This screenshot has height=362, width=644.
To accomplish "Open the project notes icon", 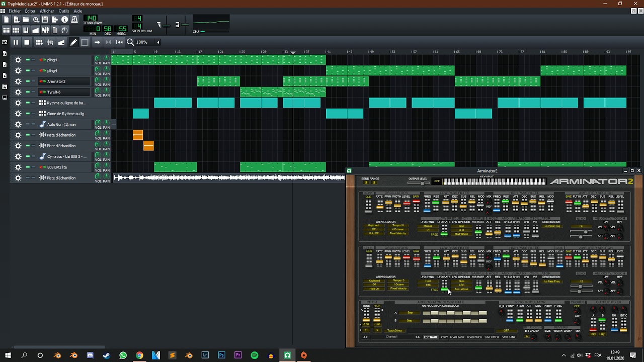I will click(x=55, y=30).
